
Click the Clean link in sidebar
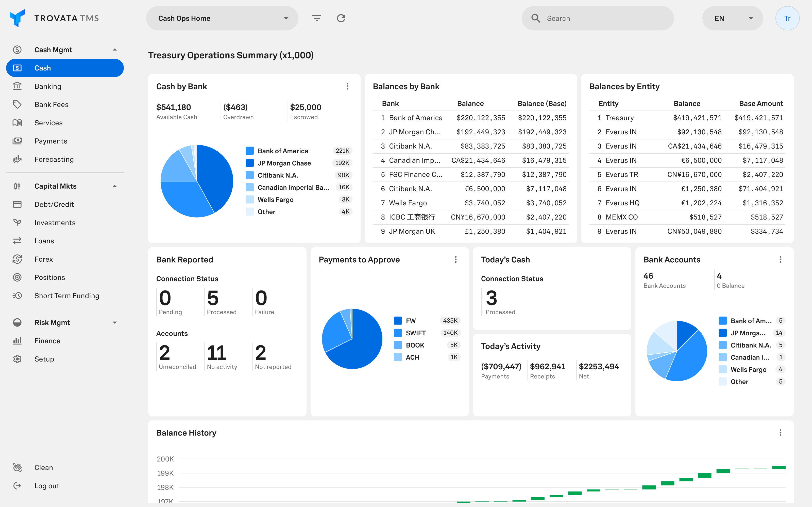44,467
